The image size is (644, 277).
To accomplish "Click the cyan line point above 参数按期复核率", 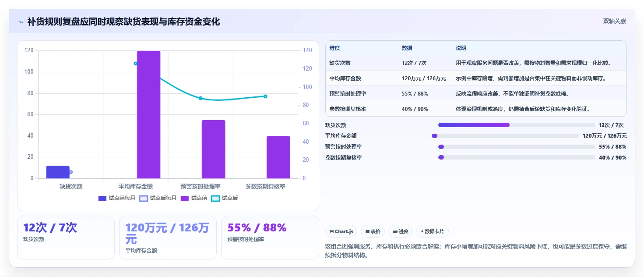I will point(265,96).
